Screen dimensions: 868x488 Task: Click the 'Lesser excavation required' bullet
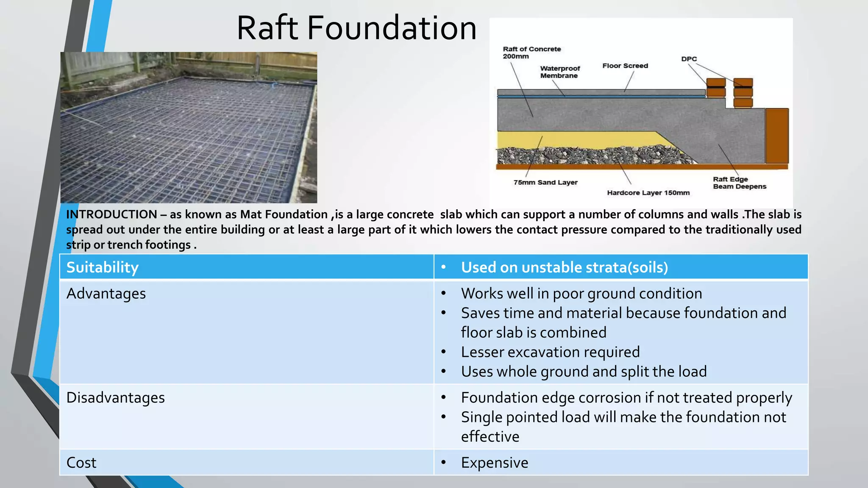pos(550,352)
